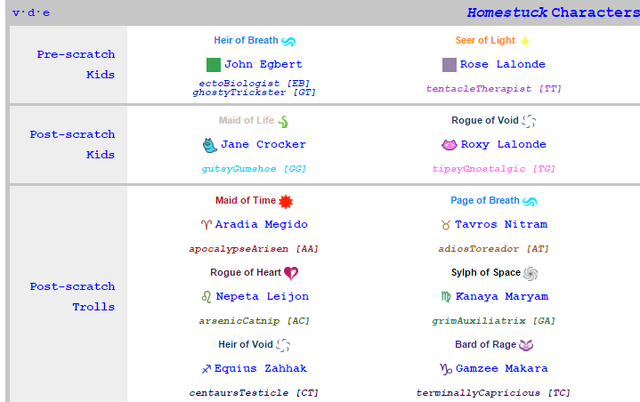Click the adiosToreador [AT] handle
The height and width of the screenshot is (402, 640).
point(493,249)
